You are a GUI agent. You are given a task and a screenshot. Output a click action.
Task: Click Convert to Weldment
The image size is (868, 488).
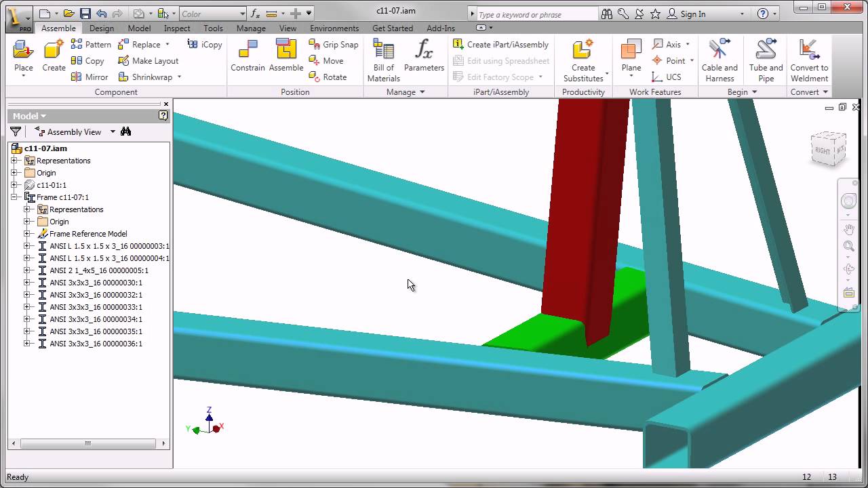[x=809, y=60]
